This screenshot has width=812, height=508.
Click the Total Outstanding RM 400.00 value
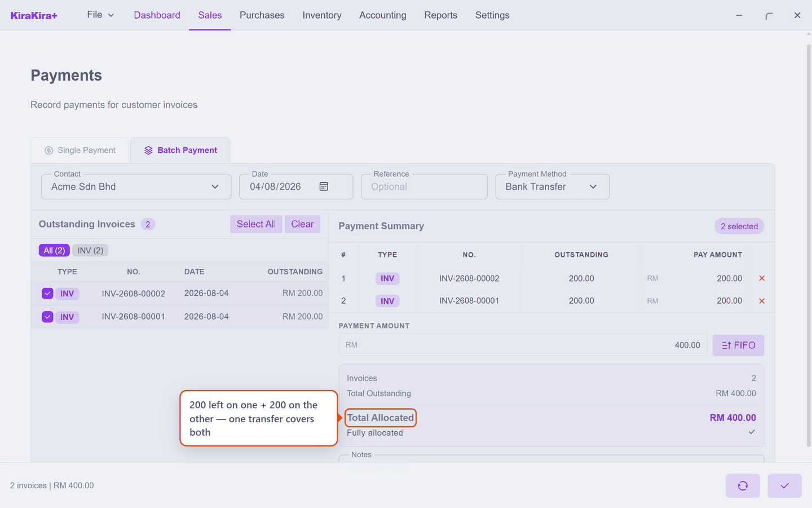[x=736, y=393]
